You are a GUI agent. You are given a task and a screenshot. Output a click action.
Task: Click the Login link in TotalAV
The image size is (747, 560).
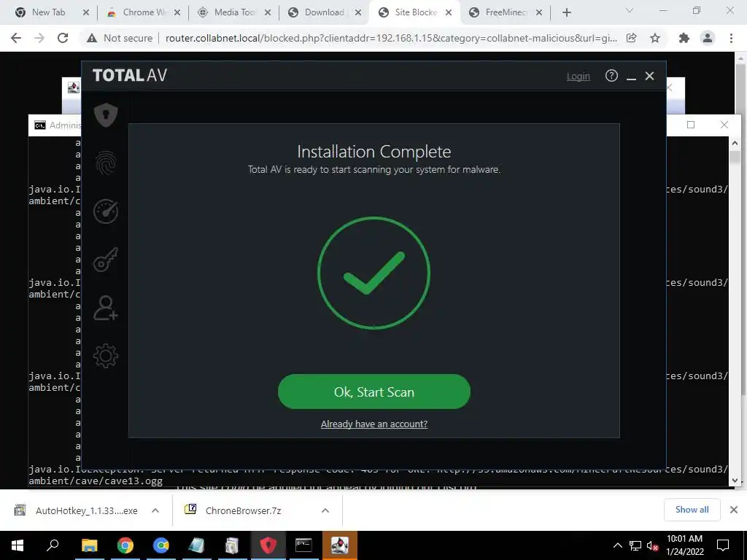pos(578,76)
